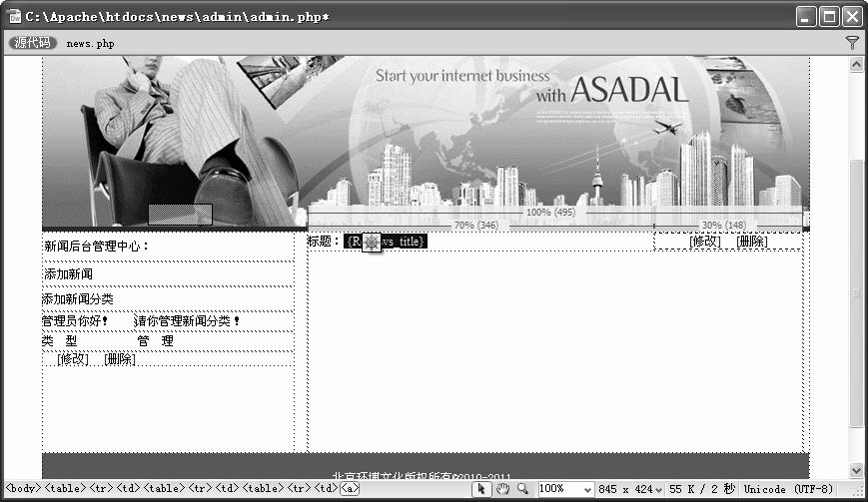Click the 添加新闻分类 link
Viewport: 868px width, 502px height.
78,299
